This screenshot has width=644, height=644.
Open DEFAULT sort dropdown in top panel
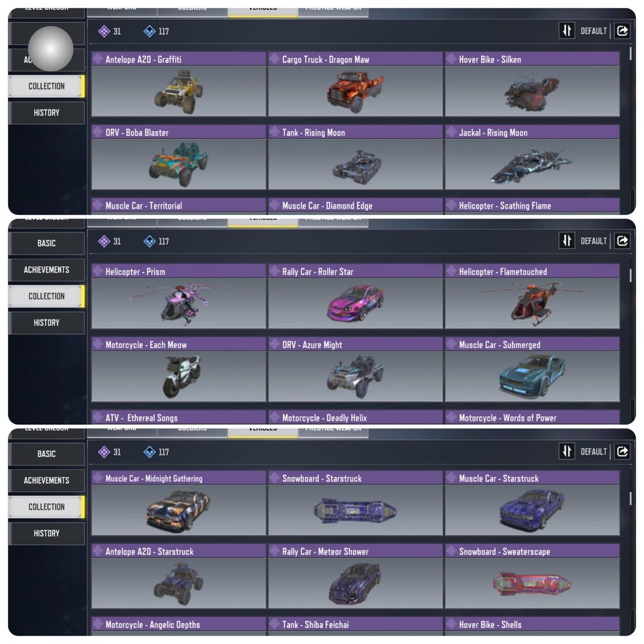coord(593,31)
